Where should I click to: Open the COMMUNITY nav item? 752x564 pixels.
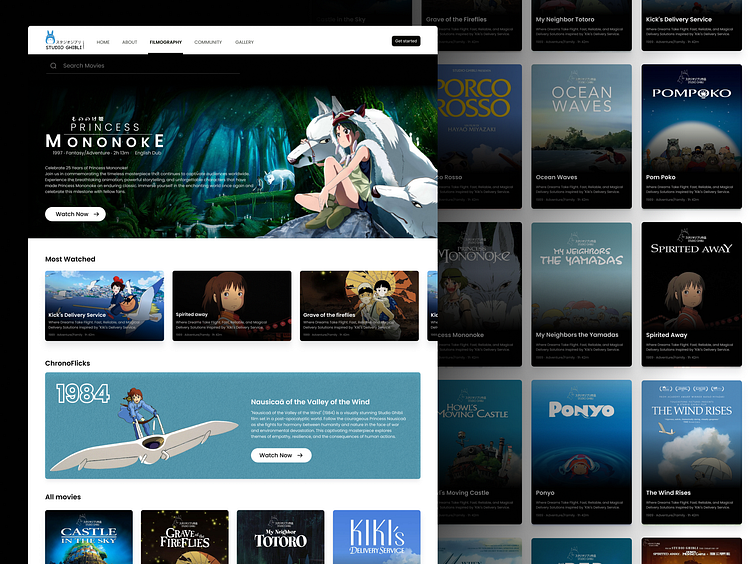(208, 42)
